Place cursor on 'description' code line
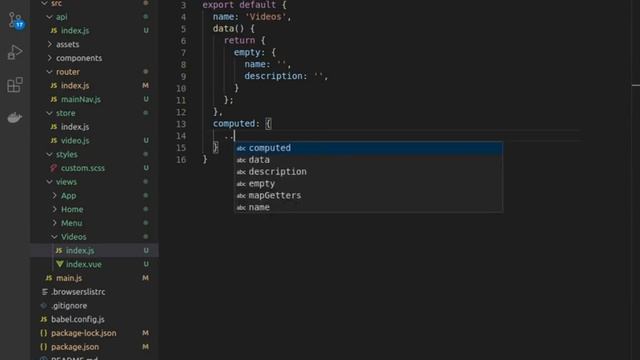 click(286, 76)
